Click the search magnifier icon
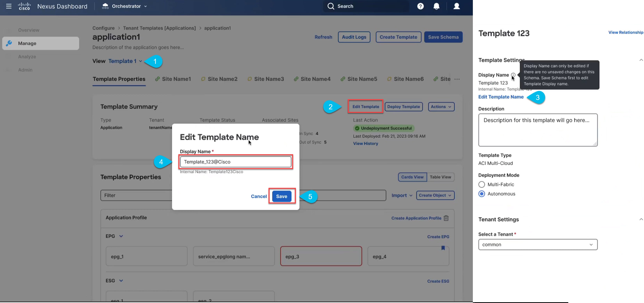 pos(331,6)
